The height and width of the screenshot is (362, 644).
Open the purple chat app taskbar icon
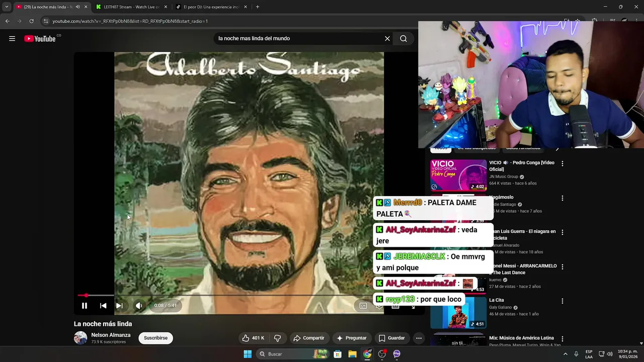[396, 354]
